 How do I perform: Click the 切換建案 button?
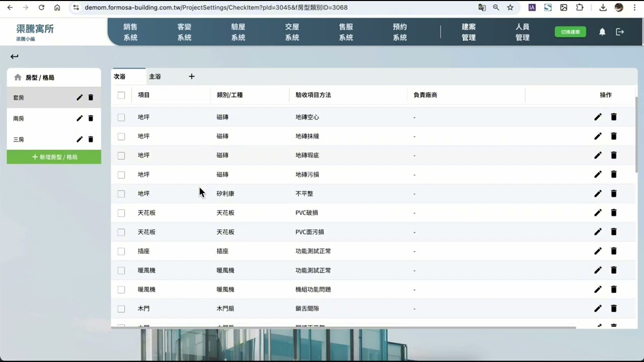click(570, 32)
